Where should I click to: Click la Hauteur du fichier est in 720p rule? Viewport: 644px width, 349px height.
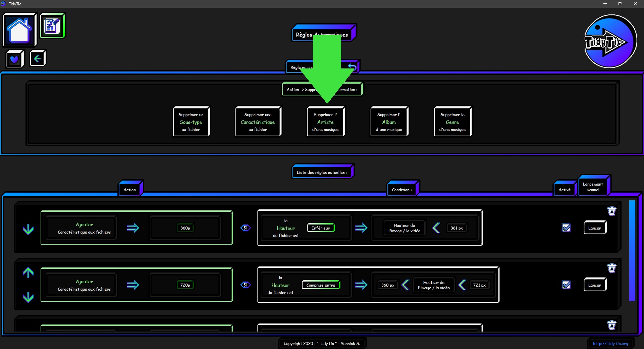[280, 285]
